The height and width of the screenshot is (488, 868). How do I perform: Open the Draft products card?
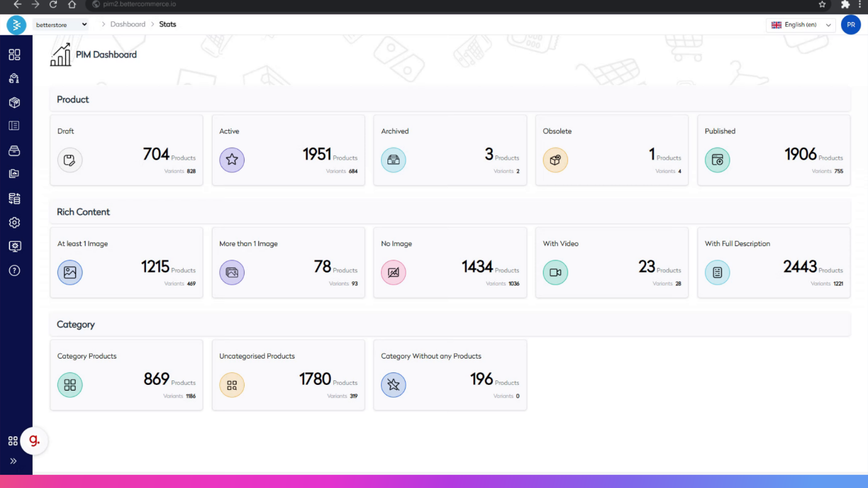pos(126,150)
